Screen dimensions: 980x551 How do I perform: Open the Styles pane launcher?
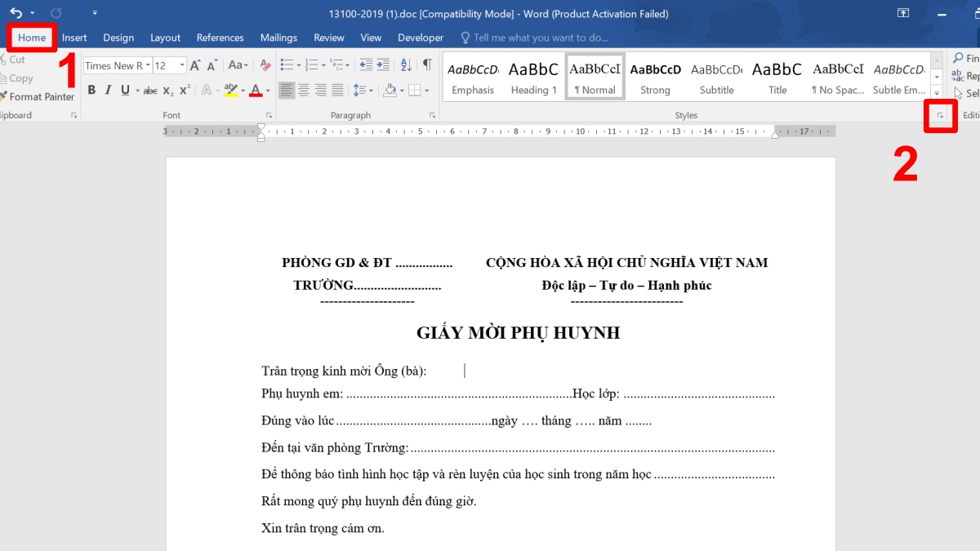pos(940,116)
